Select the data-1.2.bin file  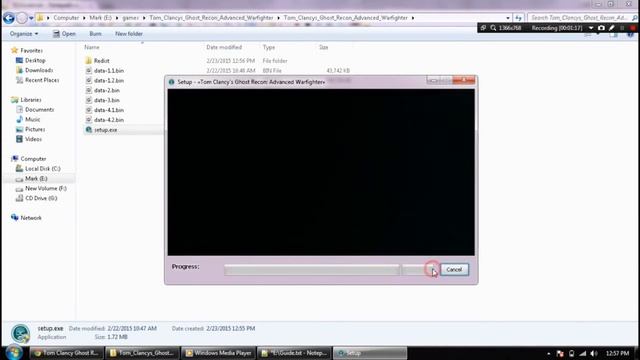(109, 80)
